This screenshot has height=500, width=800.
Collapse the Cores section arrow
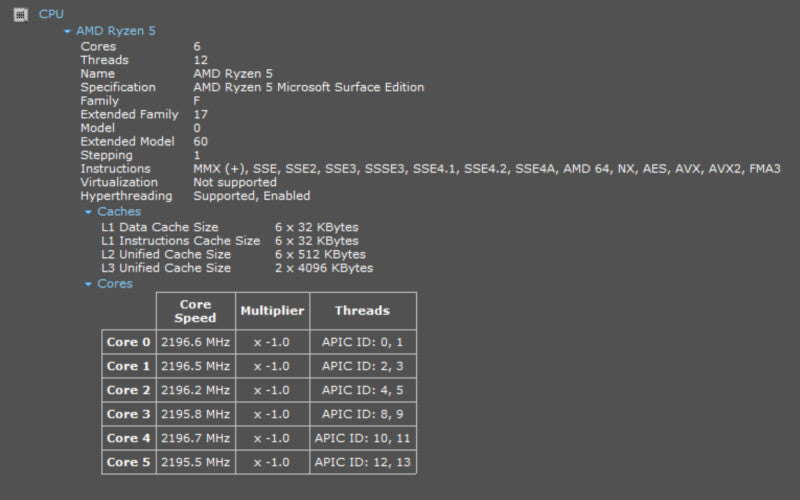click(88, 284)
